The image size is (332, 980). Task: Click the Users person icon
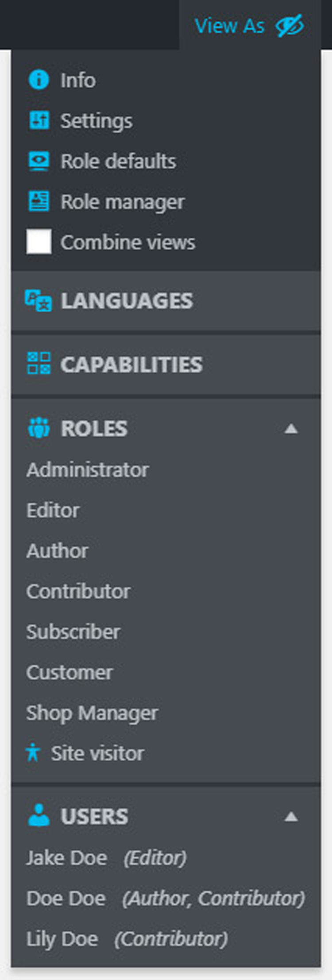(39, 815)
